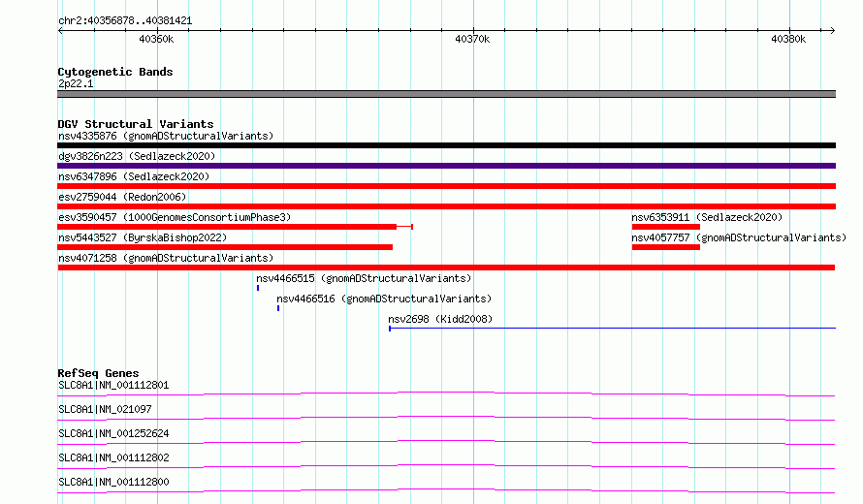
Task: Open variant label esv3590457 (1000GenomesConsortiumPhase3)
Action: [175, 217]
